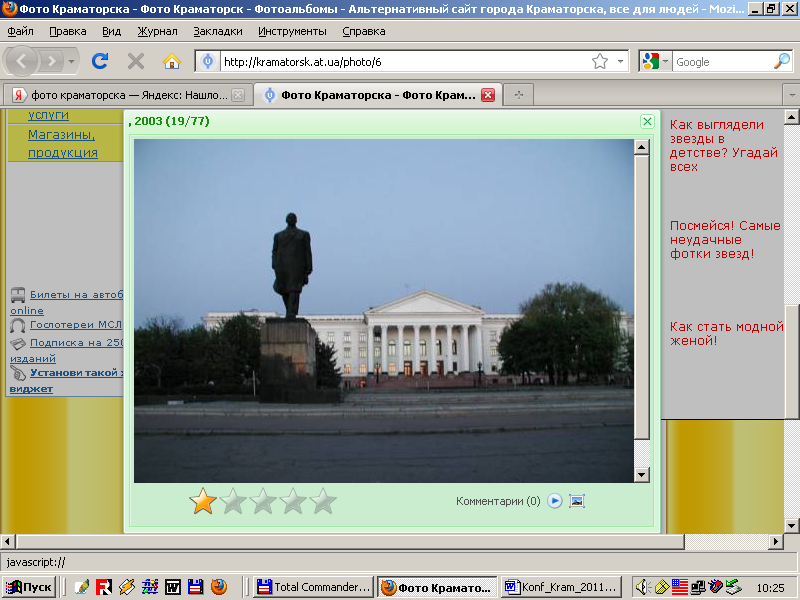
Task: Open a new tab with the plus button
Action: [x=519, y=95]
